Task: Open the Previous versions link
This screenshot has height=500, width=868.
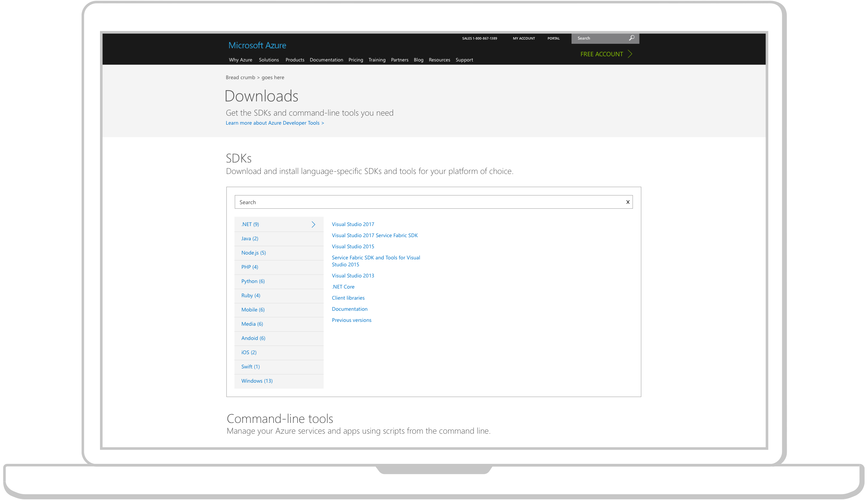Action: click(351, 320)
